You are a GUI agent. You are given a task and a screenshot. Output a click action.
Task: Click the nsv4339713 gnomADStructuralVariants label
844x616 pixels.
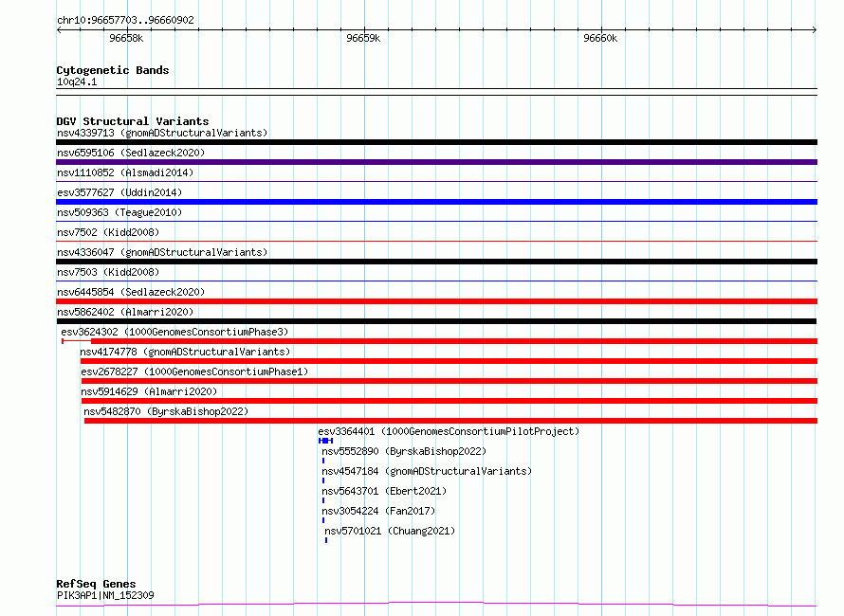162,133
